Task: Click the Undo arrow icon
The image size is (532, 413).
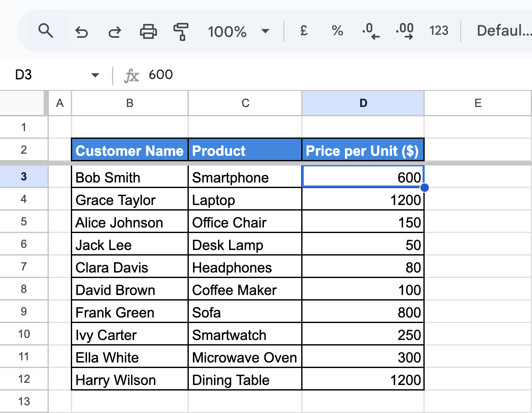Action: click(x=81, y=32)
